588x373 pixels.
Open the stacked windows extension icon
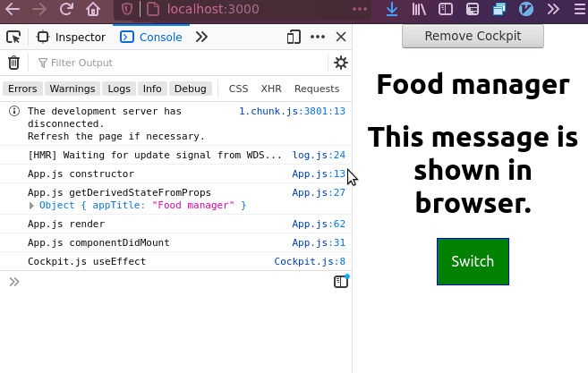(x=499, y=9)
